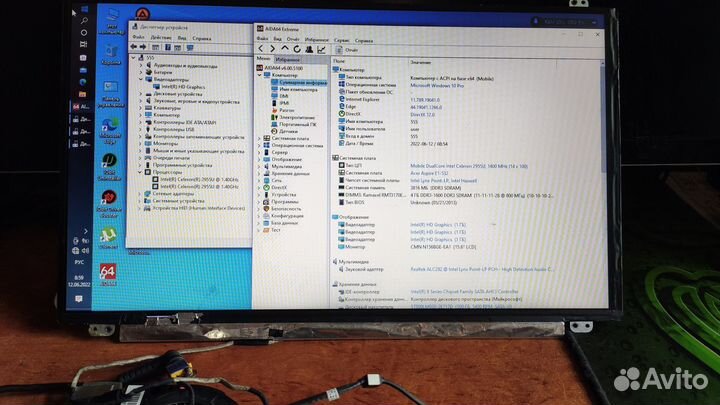This screenshot has height=405, width=720.
Task: Click the РУС language indicator
Action: point(79,262)
